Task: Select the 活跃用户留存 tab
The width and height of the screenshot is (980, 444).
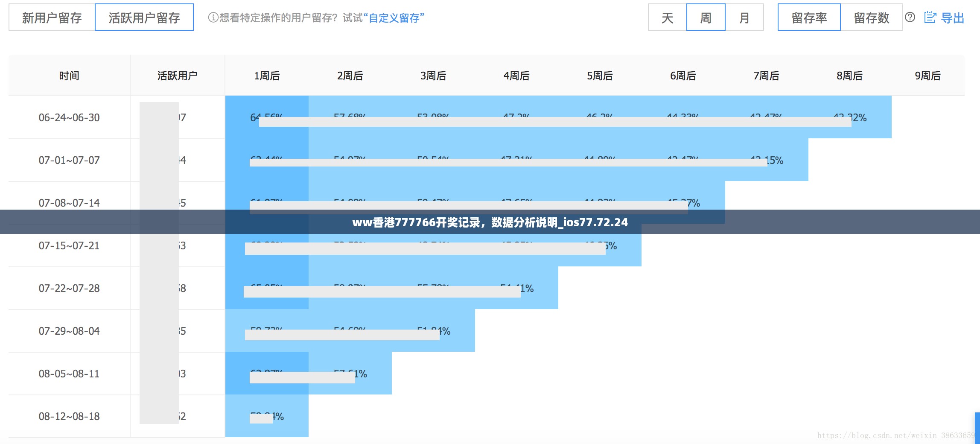Action: click(x=144, y=18)
